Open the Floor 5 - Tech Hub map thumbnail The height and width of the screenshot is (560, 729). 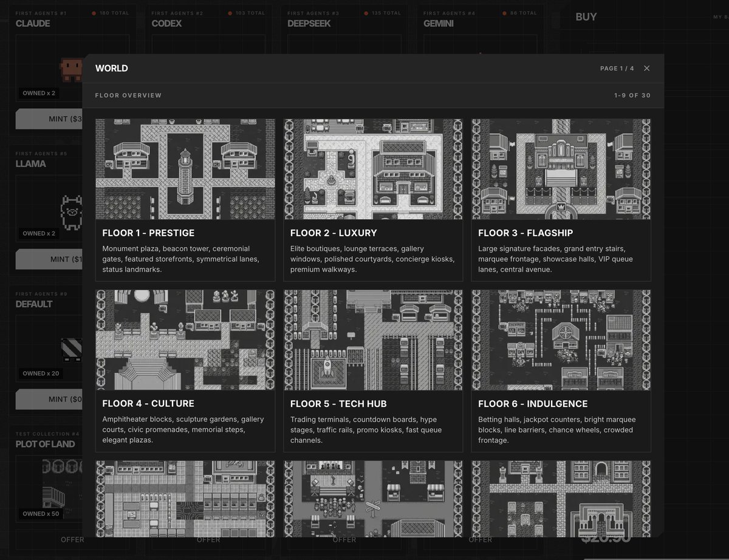pos(373,340)
